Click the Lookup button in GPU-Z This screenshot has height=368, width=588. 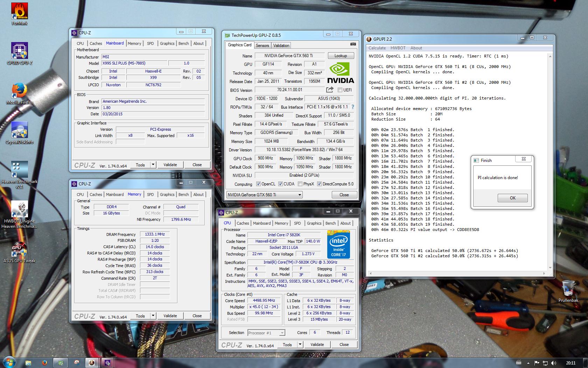click(x=341, y=56)
